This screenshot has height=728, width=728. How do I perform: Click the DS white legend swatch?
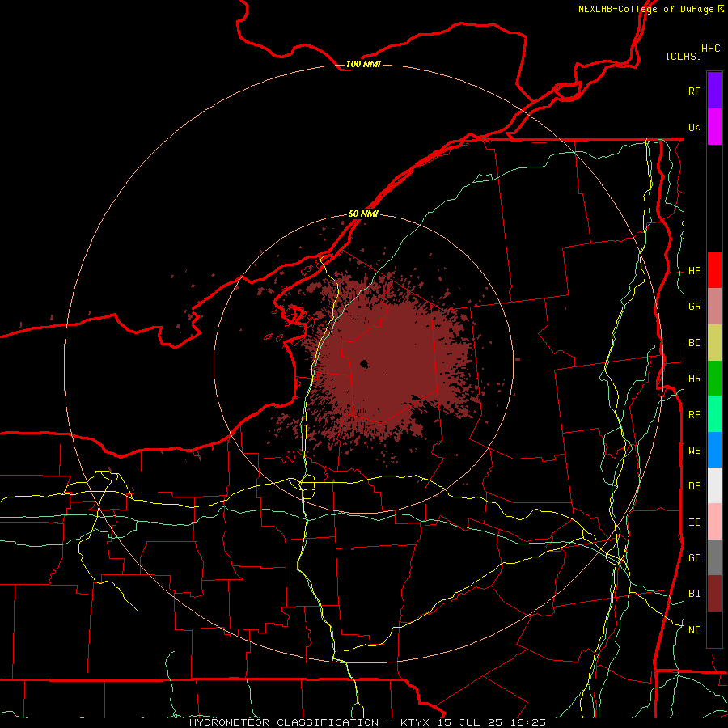tap(714, 485)
